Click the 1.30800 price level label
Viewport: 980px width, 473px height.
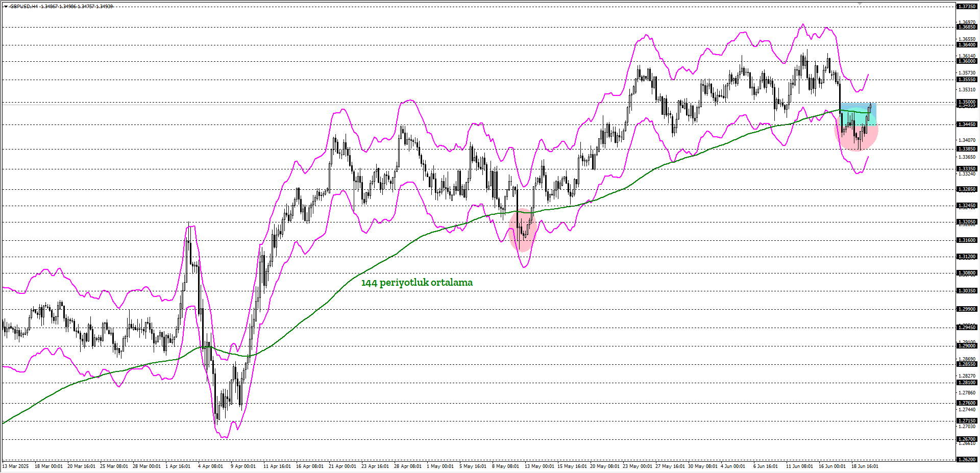[x=967, y=273]
